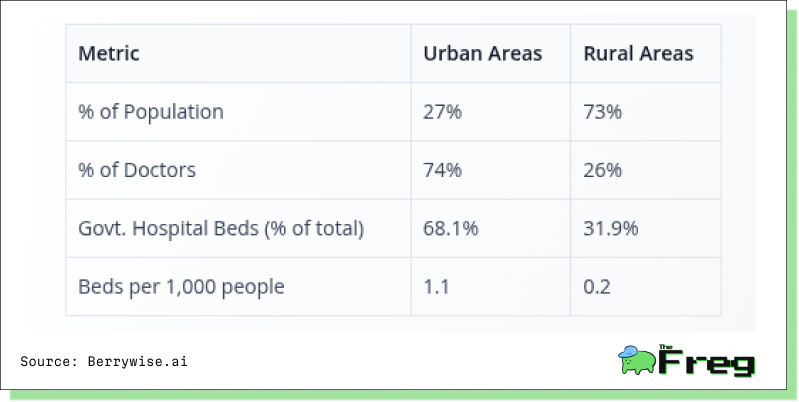799x402 pixels.
Task: Select the 74% urban doctors cell
Action: pyautogui.click(x=442, y=170)
